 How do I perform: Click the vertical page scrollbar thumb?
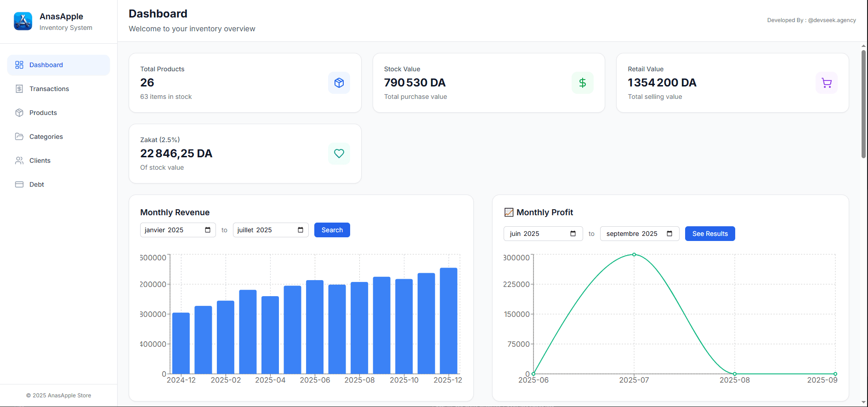(863, 103)
